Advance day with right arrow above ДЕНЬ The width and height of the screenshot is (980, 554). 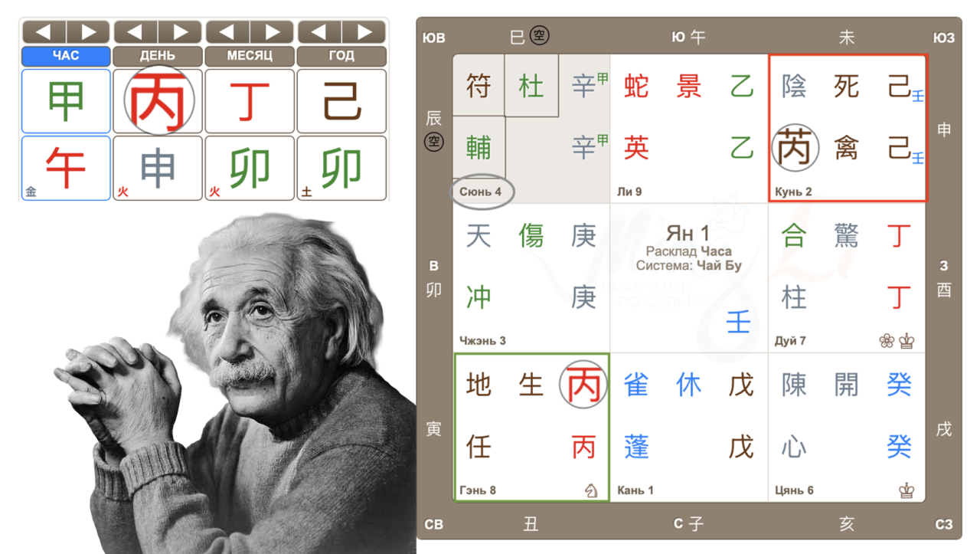point(181,32)
